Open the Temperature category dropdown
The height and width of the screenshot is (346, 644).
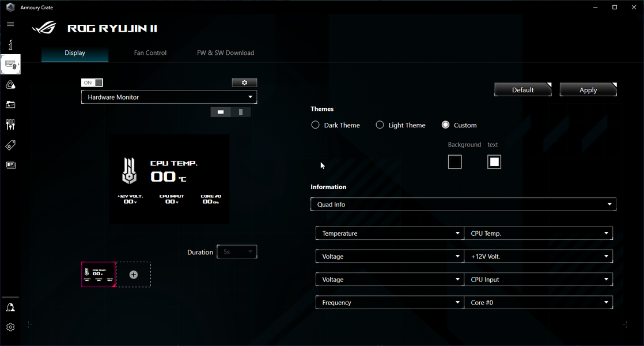pyautogui.click(x=390, y=234)
